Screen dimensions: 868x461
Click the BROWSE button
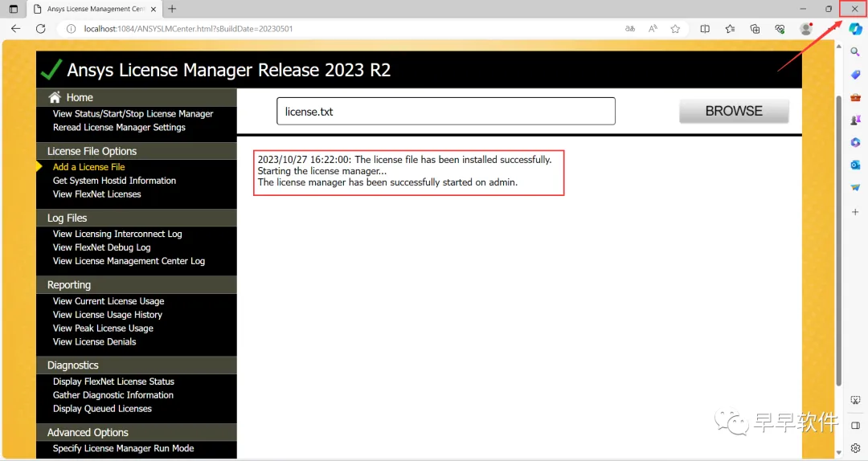tap(734, 111)
